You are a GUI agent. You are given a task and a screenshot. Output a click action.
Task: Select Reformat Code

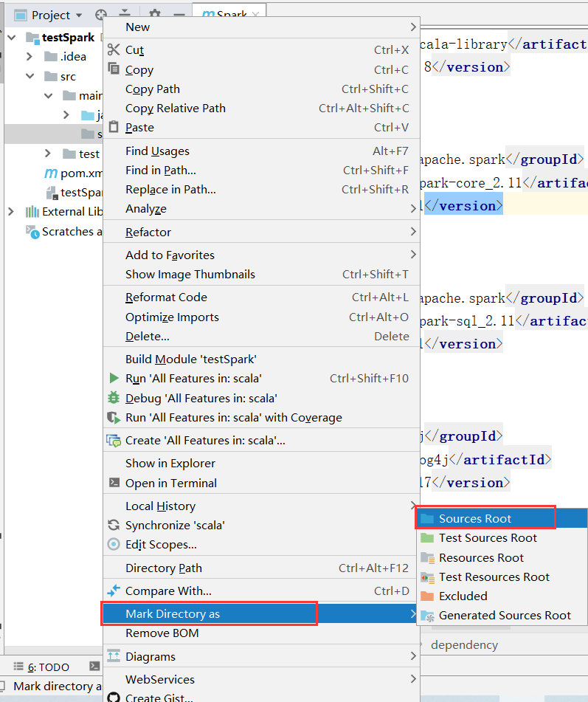coord(261,297)
